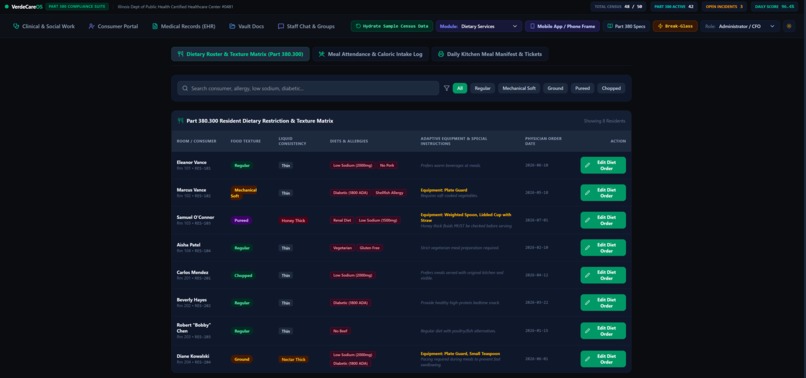Activate Break-Glass access
806x378 pixels.
[675, 26]
